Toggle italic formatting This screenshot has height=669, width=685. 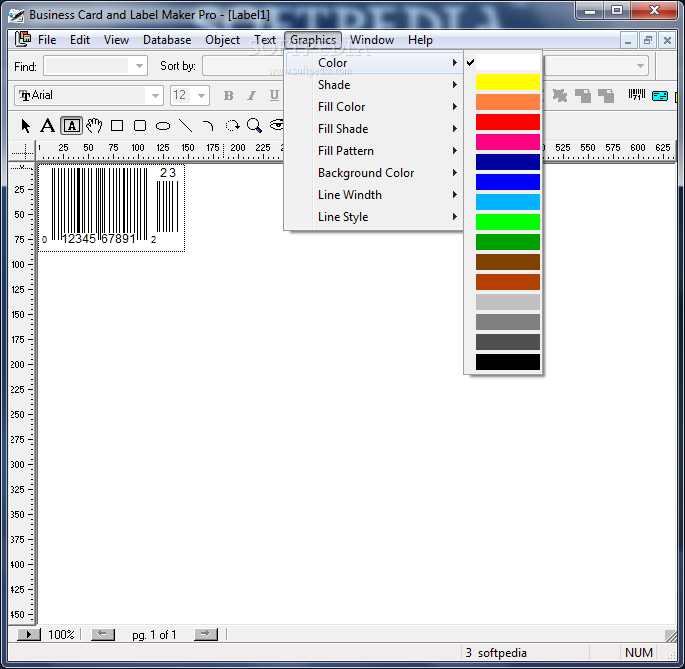(251, 96)
